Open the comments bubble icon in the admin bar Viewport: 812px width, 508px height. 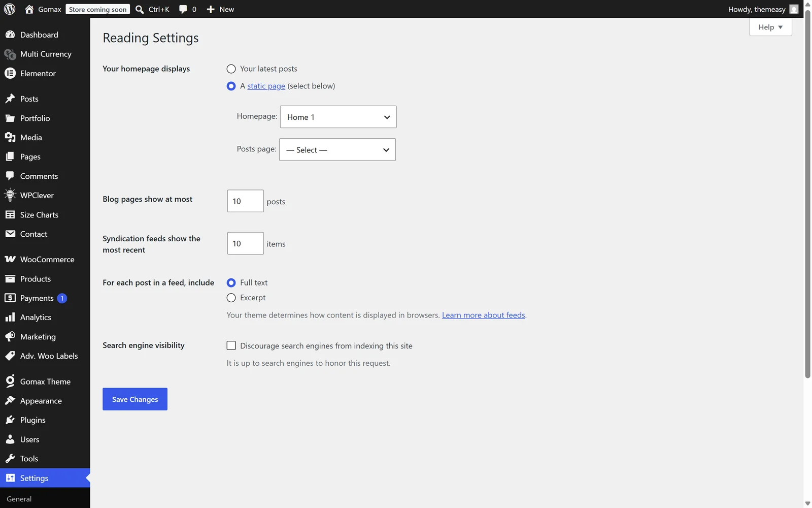click(183, 9)
